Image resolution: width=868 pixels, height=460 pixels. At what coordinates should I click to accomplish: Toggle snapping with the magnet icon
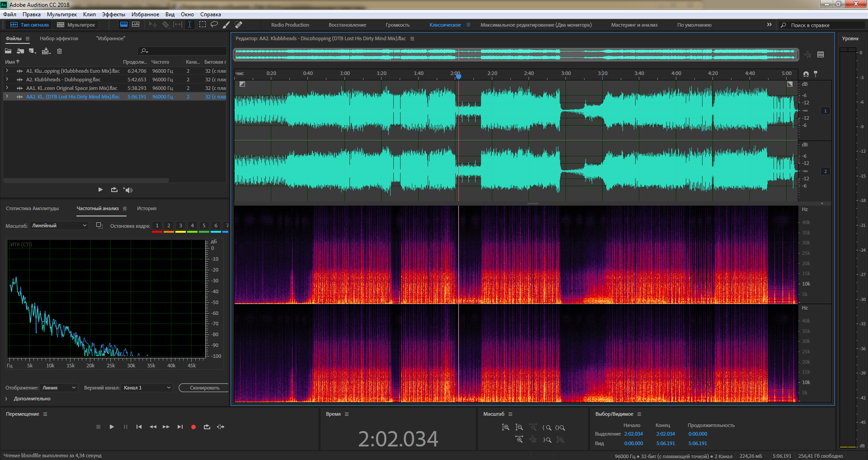click(806, 74)
